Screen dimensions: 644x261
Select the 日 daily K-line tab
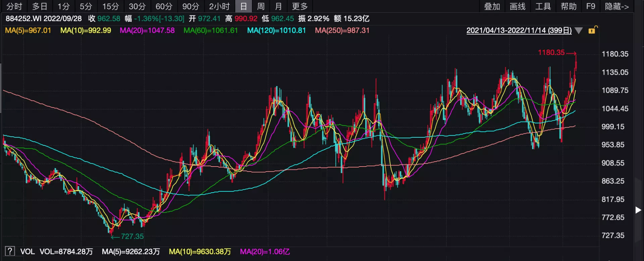click(244, 6)
